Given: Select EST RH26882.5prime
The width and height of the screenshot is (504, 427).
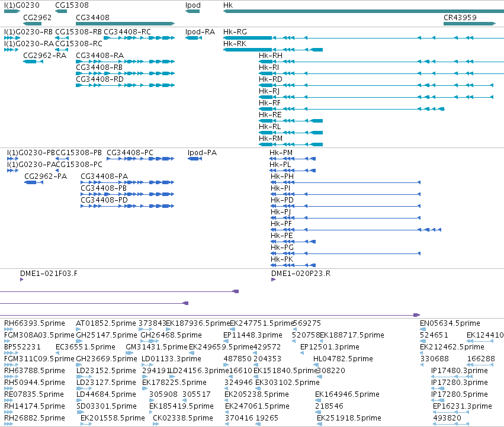Looking at the screenshot, I should click(34, 418).
